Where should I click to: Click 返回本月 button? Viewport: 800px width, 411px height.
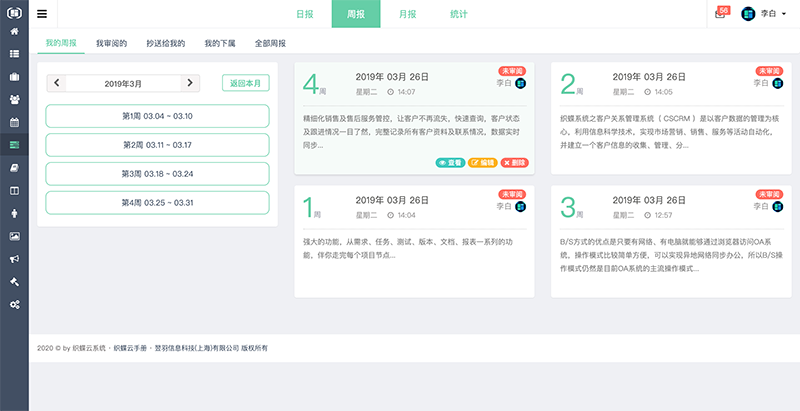point(245,83)
